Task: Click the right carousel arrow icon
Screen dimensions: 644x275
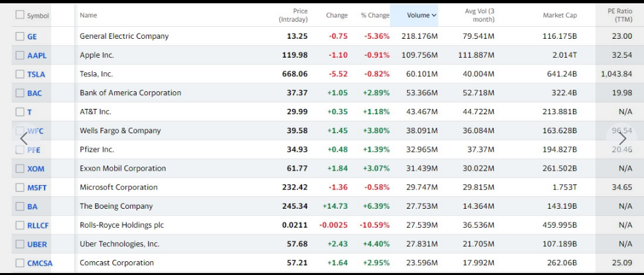Action: pyautogui.click(x=622, y=139)
